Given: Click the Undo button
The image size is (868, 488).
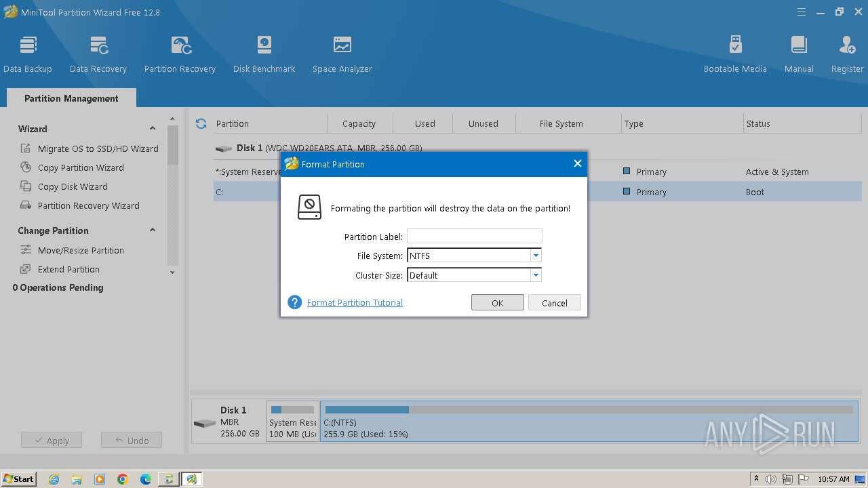Looking at the screenshot, I should pyautogui.click(x=132, y=441).
